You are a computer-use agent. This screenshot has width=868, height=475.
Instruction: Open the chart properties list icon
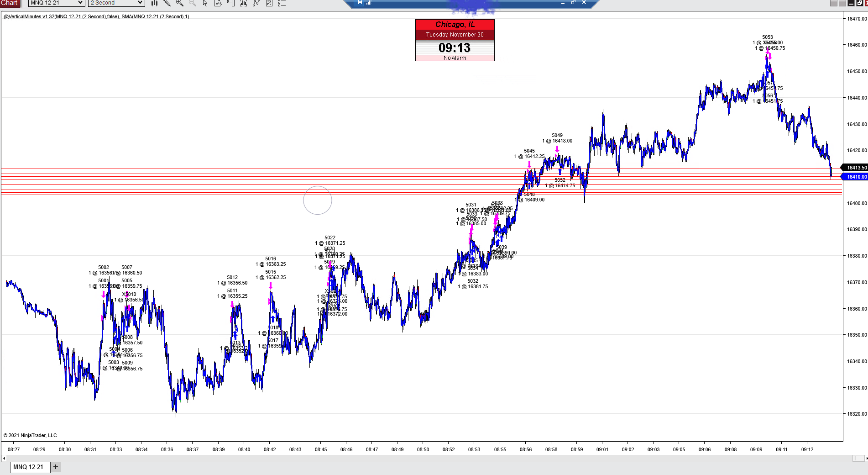[282, 3]
